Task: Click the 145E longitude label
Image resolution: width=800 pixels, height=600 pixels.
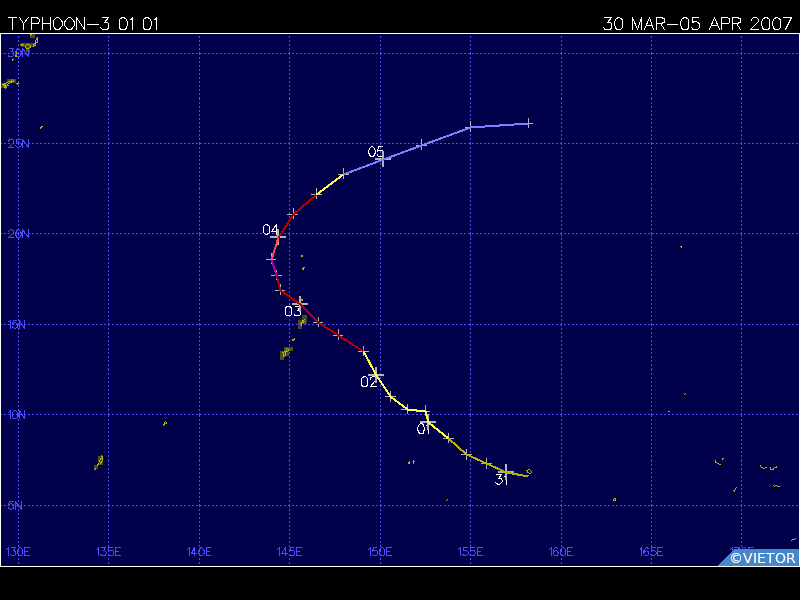Action: point(289,551)
